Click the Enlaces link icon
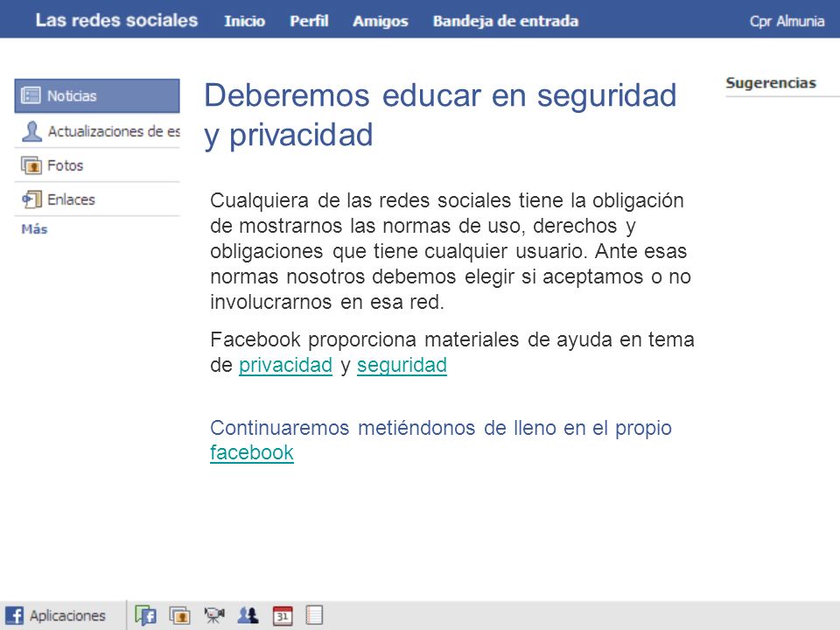 31,199
